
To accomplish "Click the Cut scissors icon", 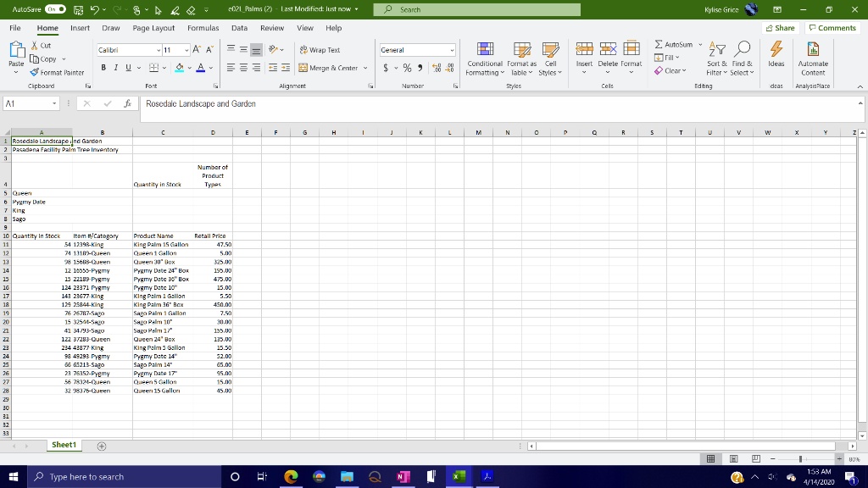I will [x=36, y=46].
